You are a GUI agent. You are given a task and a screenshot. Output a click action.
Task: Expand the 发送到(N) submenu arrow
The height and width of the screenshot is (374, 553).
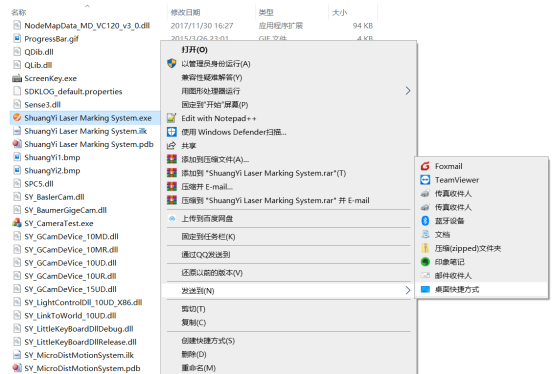(x=408, y=290)
